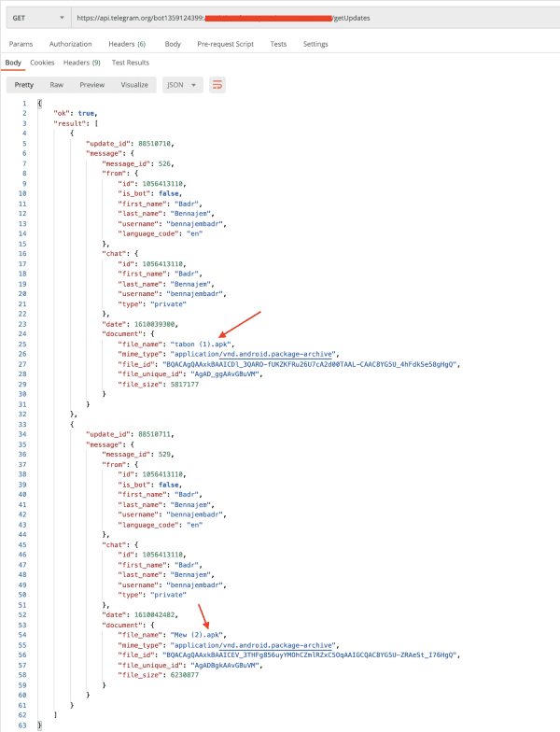Click file_size value 6230877
Image resolution: width=560 pixels, height=732 pixels.
click(x=185, y=675)
